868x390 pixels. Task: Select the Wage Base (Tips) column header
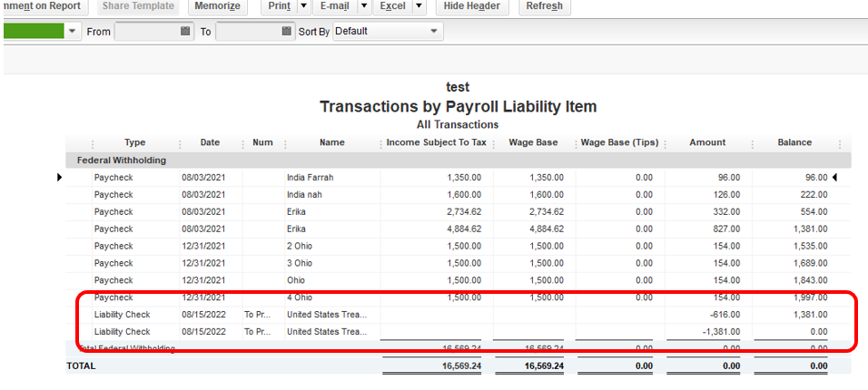pyautogui.click(x=619, y=142)
